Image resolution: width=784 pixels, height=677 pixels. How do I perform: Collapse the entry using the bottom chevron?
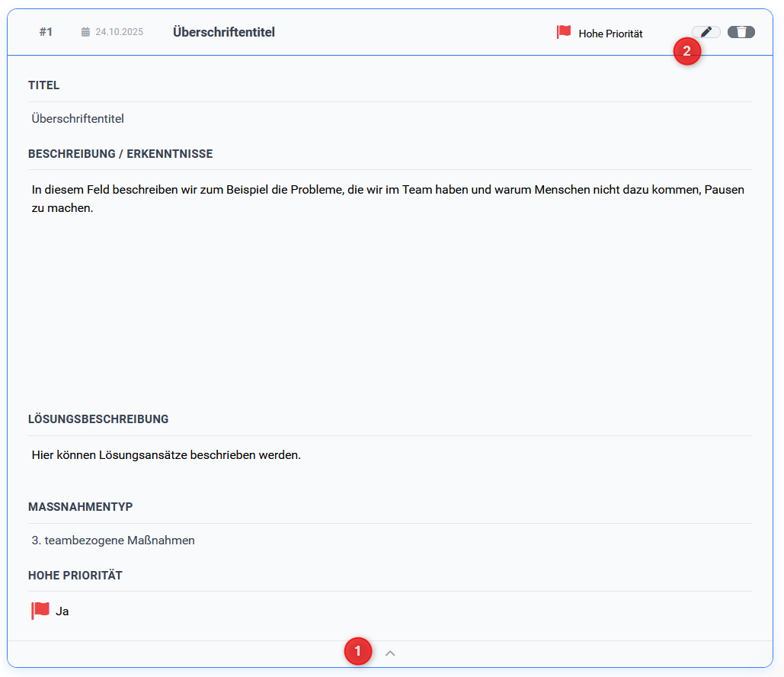tap(390, 653)
